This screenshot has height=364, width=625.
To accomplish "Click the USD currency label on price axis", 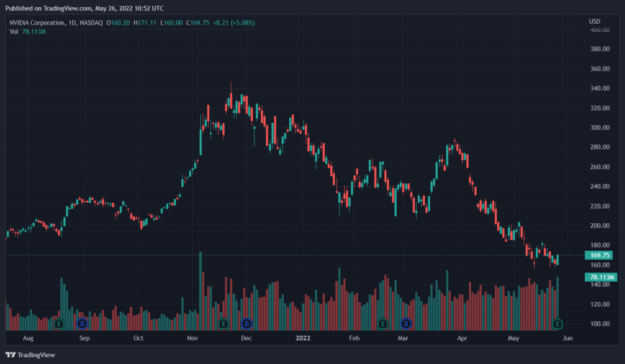I will tap(594, 22).
